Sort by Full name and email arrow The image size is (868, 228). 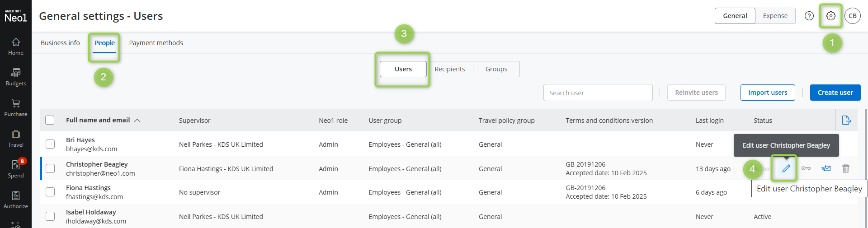(137, 121)
